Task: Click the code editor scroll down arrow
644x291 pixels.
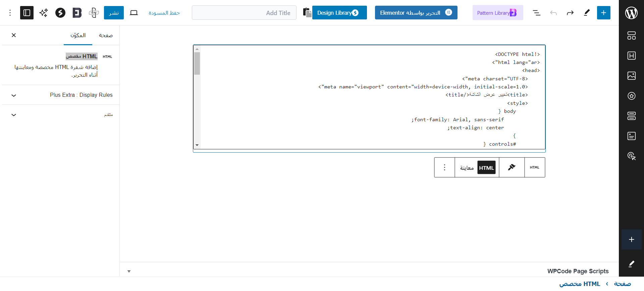Action: pos(197,145)
